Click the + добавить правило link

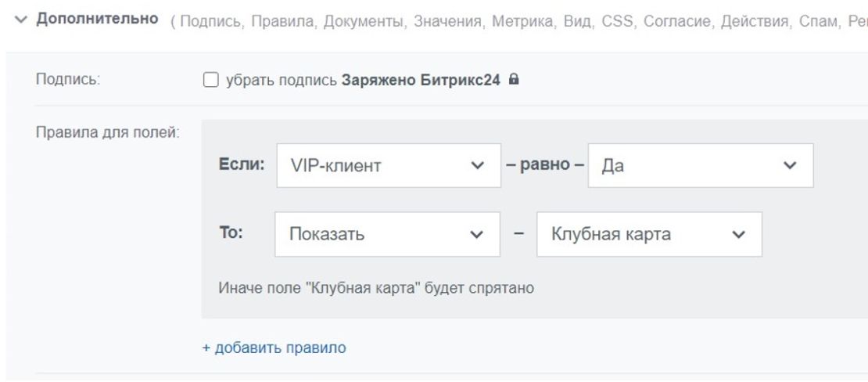click(274, 347)
